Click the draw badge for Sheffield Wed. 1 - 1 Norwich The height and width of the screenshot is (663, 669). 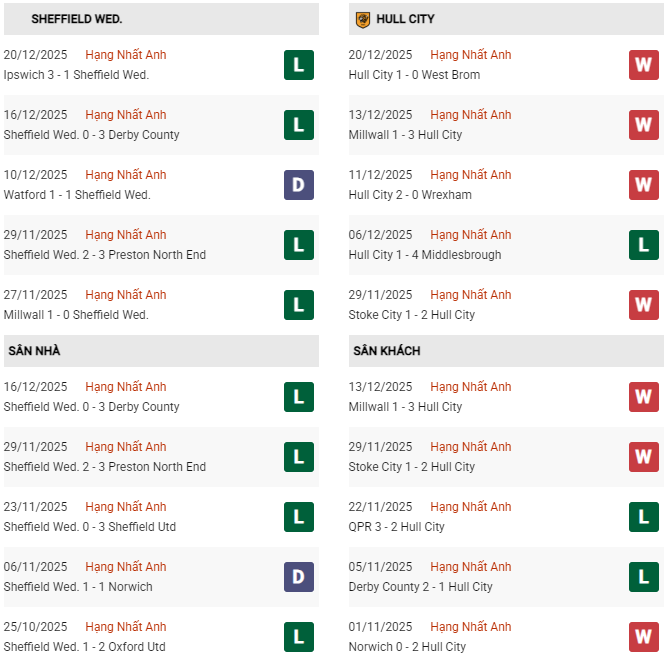(x=299, y=577)
